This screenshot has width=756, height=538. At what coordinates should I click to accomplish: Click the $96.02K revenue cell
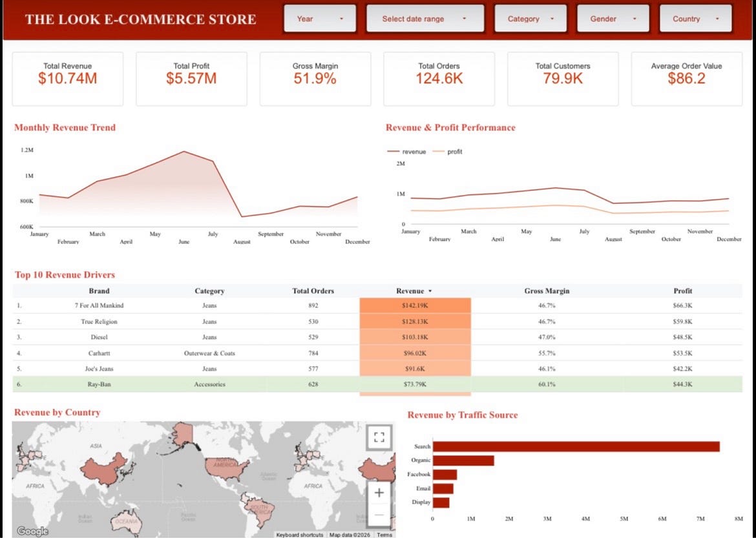(415, 353)
